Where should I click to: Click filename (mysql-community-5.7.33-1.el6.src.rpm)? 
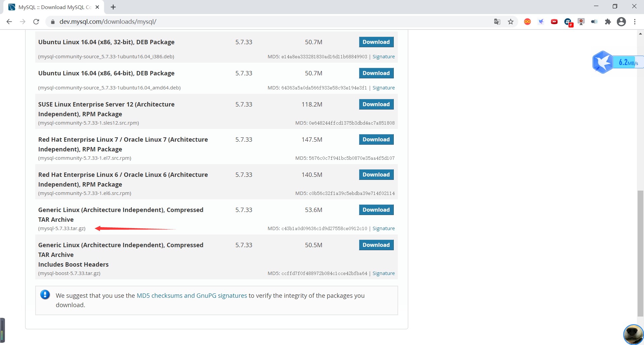[x=85, y=193]
